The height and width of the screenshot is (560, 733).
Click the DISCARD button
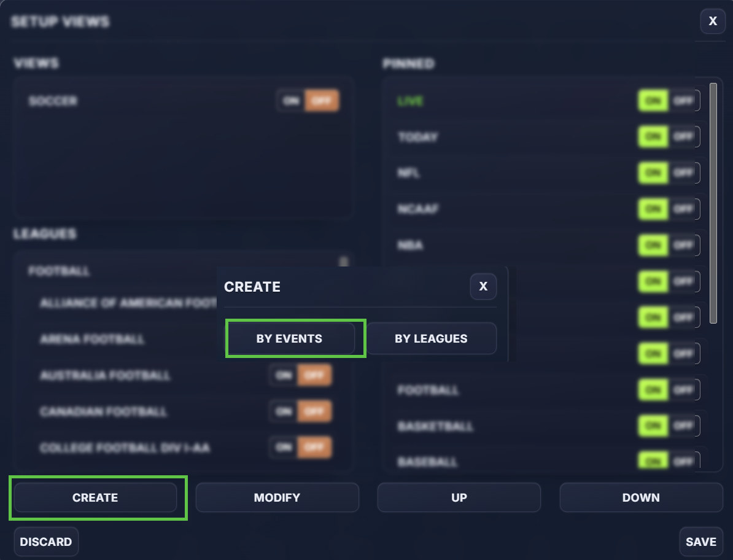[46, 542]
